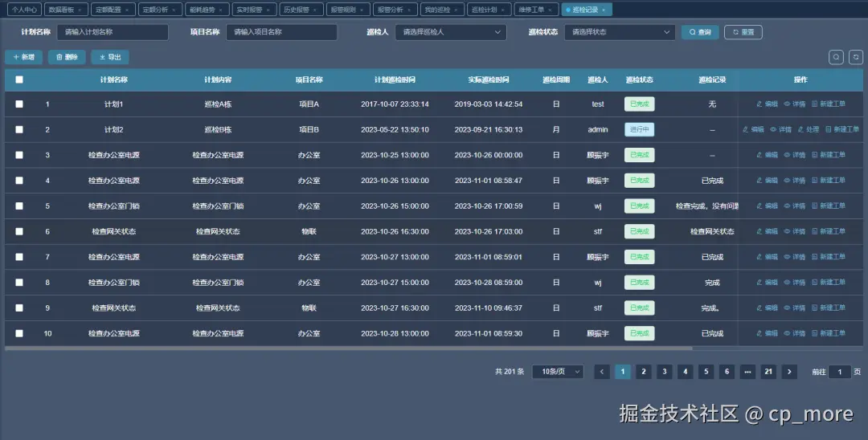The height and width of the screenshot is (440, 868).
Task: Switch to the 个人中心 tab
Action: pos(24,10)
